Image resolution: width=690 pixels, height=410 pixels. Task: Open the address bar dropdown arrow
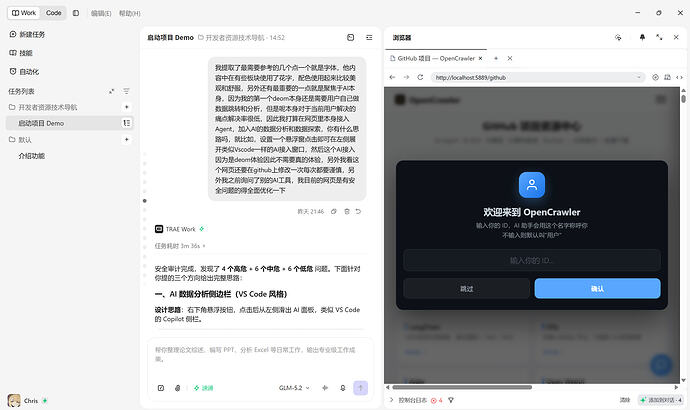coord(639,77)
